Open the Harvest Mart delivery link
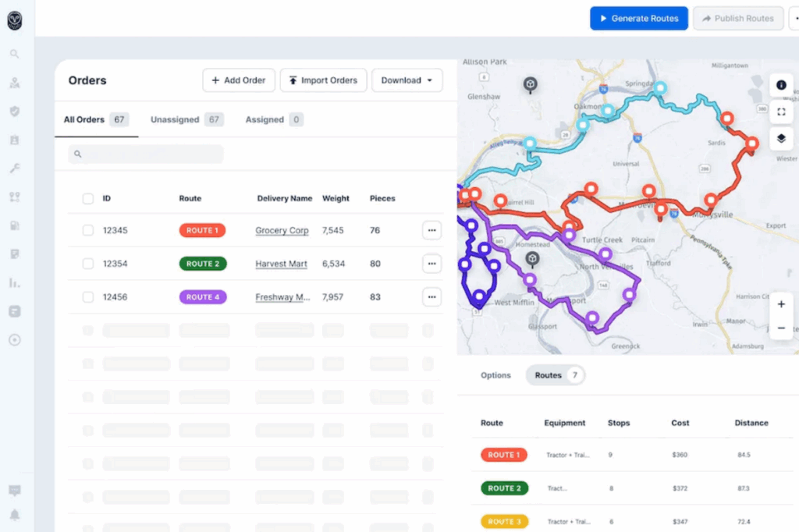The height and width of the screenshot is (532, 799). pos(281,264)
